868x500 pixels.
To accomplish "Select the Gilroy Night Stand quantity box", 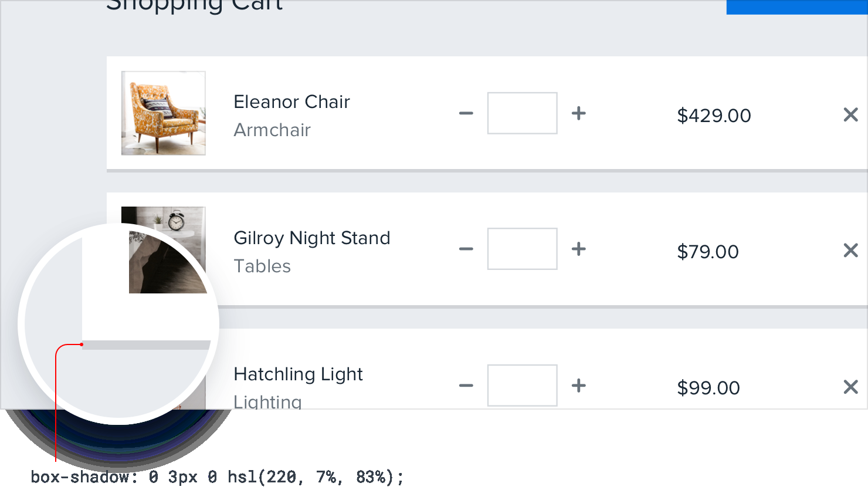I will pos(522,249).
